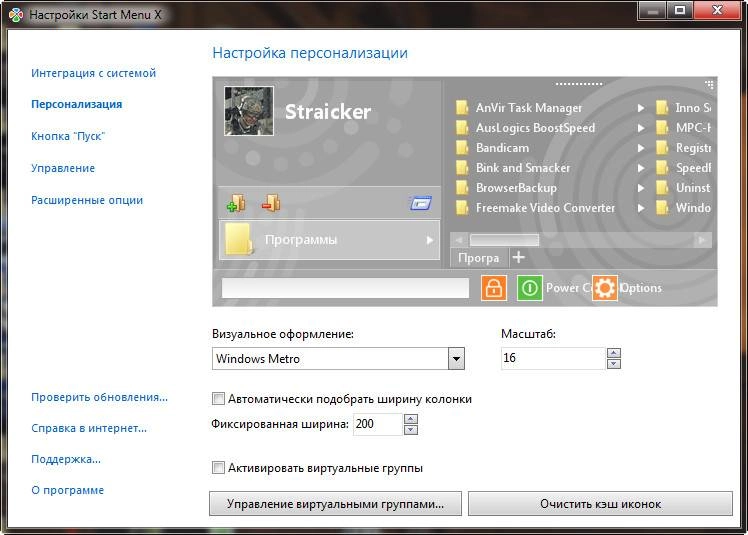The height and width of the screenshot is (535, 748).
Task: Click the scrollbar right arrow in preview
Action: (x=702, y=240)
